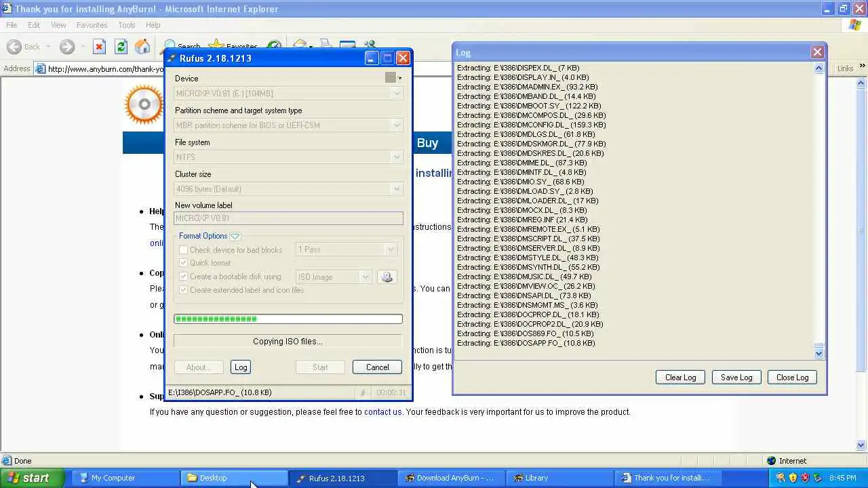Toggle Create extended label and icon files

click(183, 290)
